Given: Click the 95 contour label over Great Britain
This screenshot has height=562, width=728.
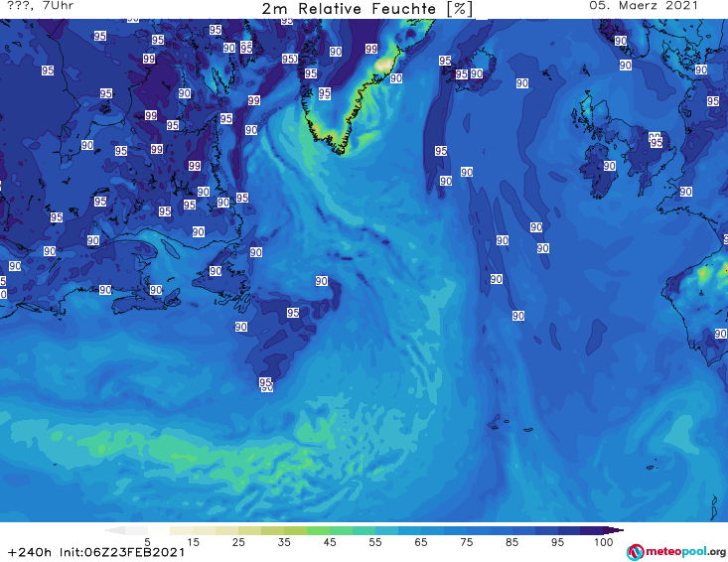Looking at the screenshot, I should click(x=656, y=142).
